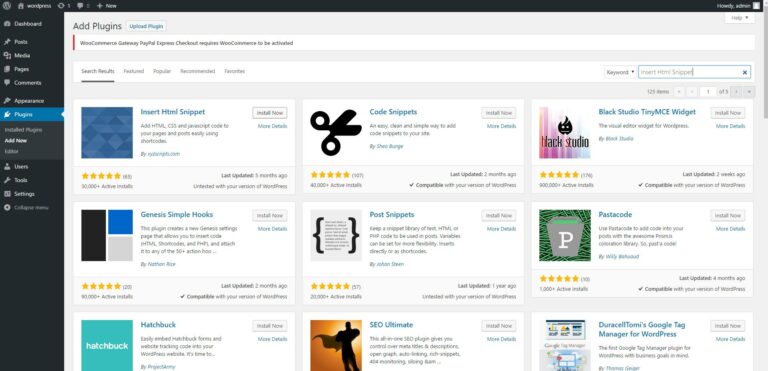Clear the search field with the X icon
The height and width of the screenshot is (371, 768).
(x=744, y=73)
